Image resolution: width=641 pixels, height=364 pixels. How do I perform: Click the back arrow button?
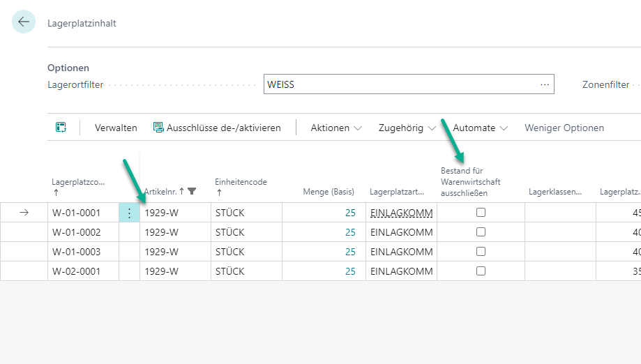point(24,22)
